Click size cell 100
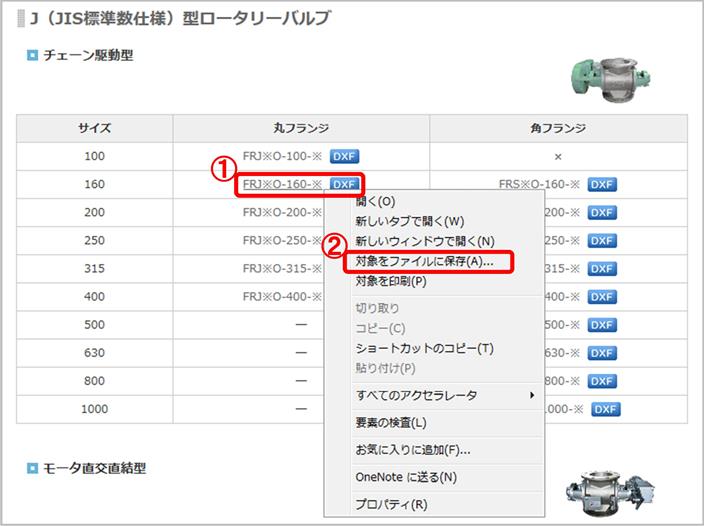 pyautogui.click(x=95, y=156)
